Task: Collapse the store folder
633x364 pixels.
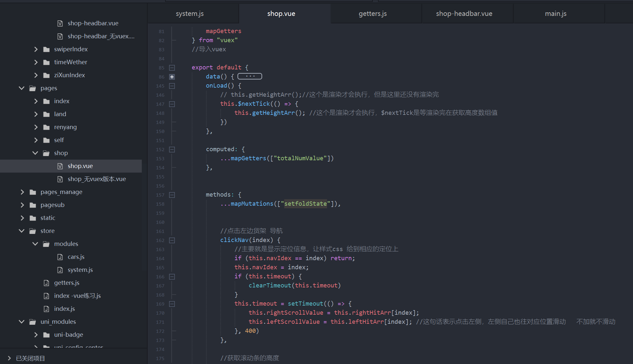Action: 22,231
